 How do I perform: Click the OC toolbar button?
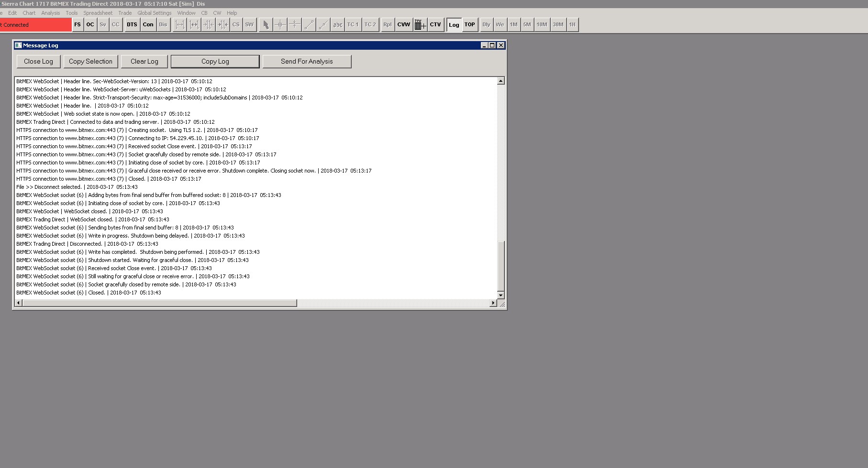click(90, 25)
